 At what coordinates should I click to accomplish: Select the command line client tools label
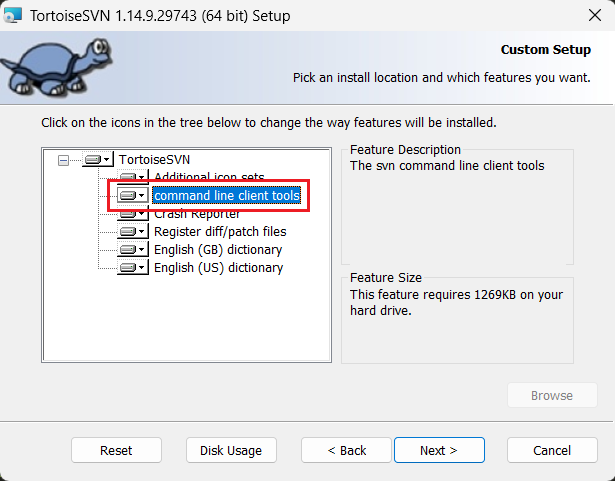coord(226,196)
